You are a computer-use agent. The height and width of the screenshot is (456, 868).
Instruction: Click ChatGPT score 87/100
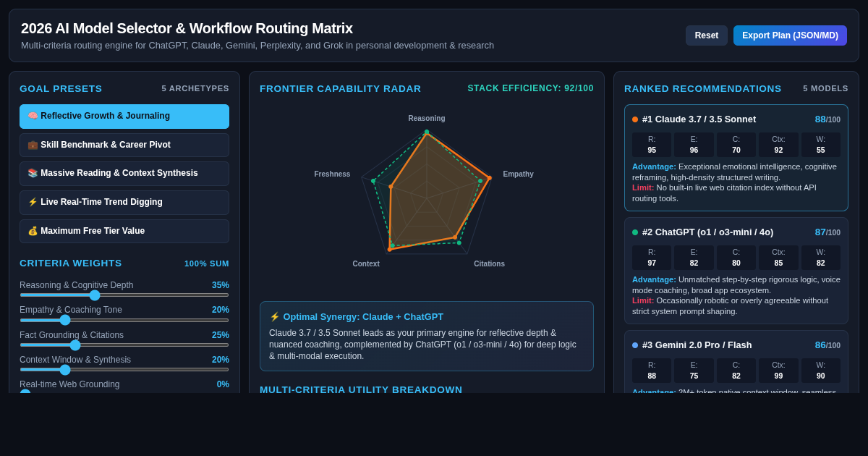[x=827, y=232]
